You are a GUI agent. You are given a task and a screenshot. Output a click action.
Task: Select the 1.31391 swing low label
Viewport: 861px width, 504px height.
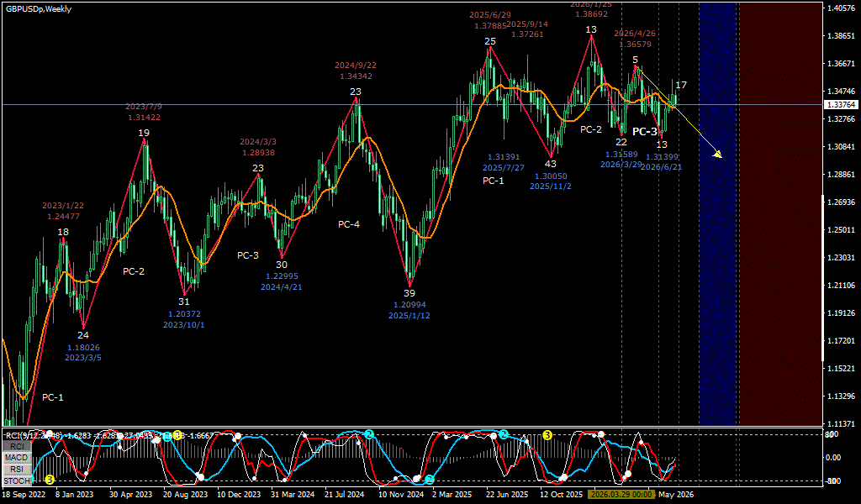pyautogui.click(x=504, y=157)
